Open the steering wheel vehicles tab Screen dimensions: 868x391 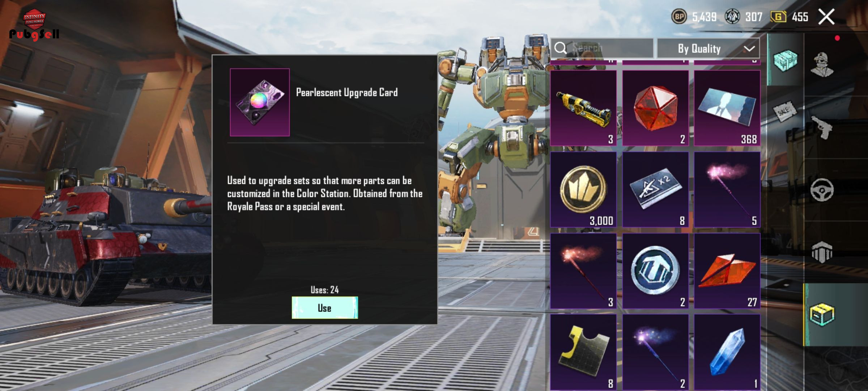pyautogui.click(x=822, y=189)
